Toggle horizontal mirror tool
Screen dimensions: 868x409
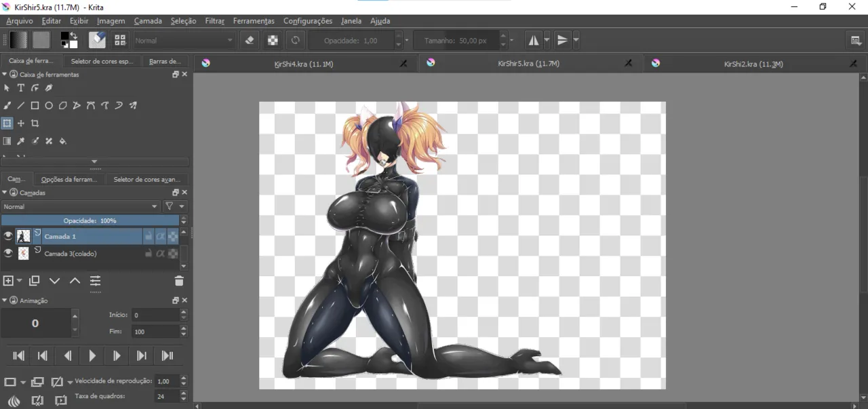point(534,40)
